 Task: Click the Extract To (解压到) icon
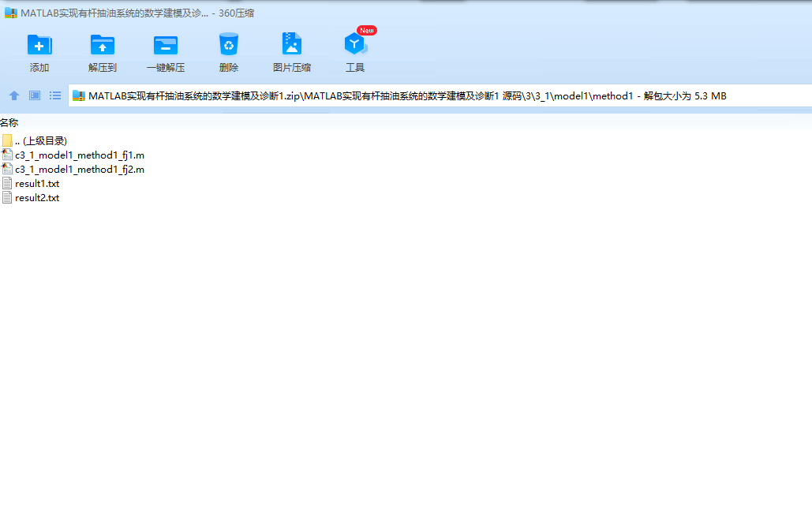point(103,45)
